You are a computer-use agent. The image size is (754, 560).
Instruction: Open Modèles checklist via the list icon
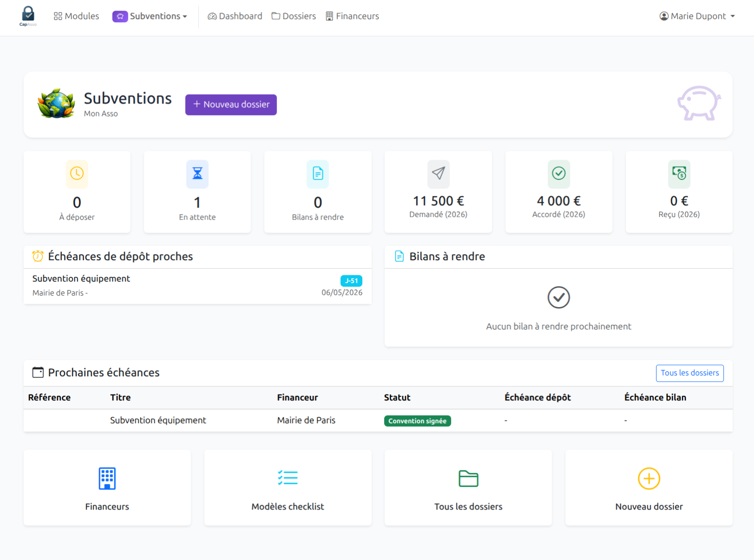288,478
